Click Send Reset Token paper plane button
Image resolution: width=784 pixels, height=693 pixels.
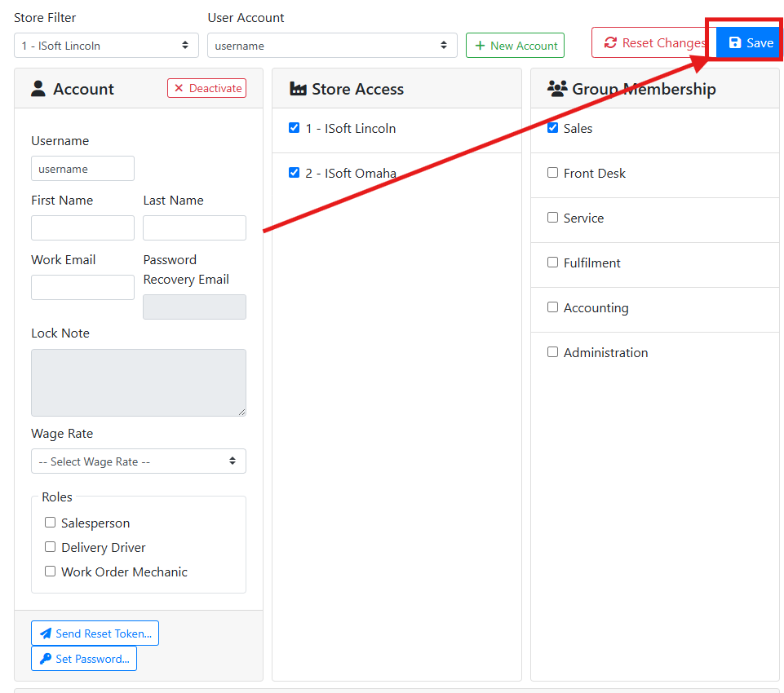click(x=95, y=633)
